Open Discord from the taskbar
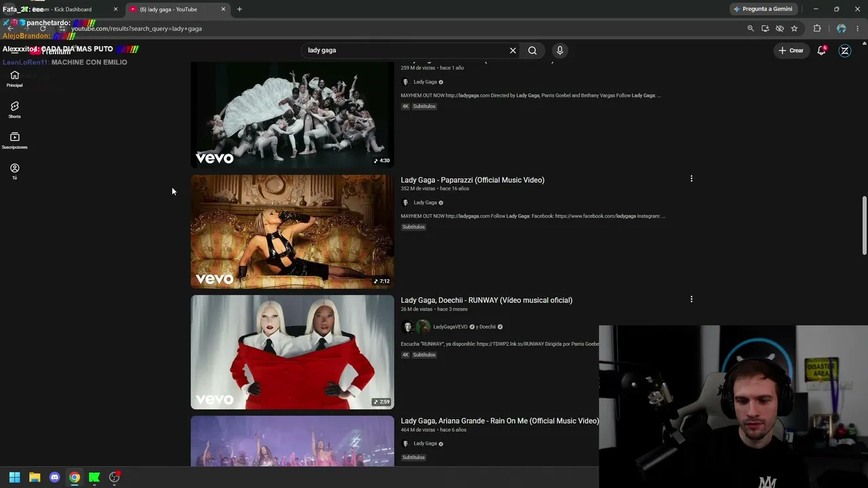The width and height of the screenshot is (868, 488). point(54,477)
